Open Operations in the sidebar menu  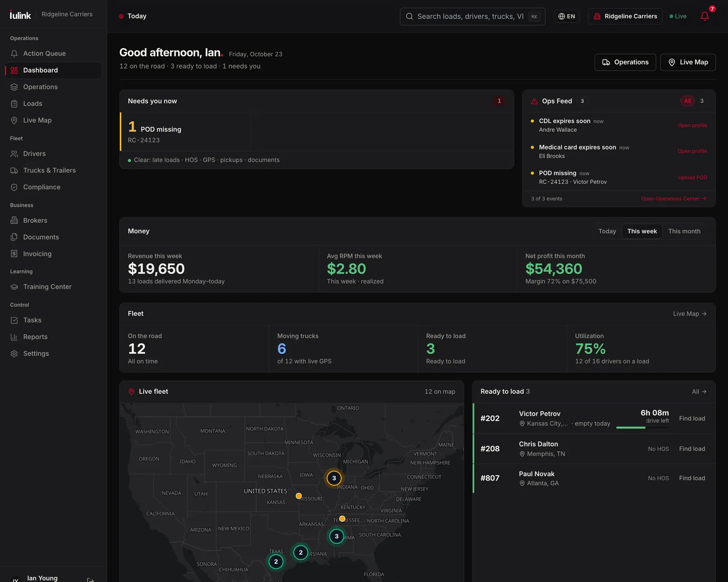(x=53, y=87)
